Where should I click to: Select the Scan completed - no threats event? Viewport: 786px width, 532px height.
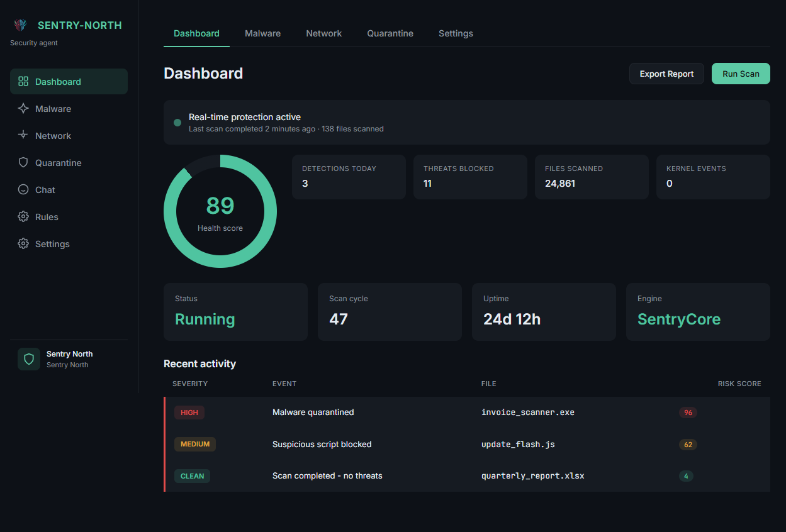point(327,476)
